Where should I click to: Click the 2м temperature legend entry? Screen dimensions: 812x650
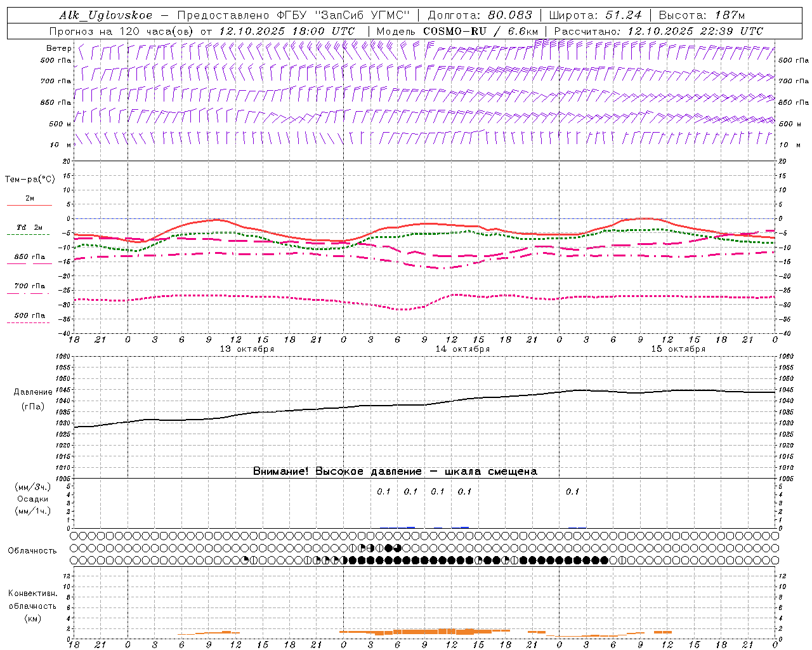29,199
